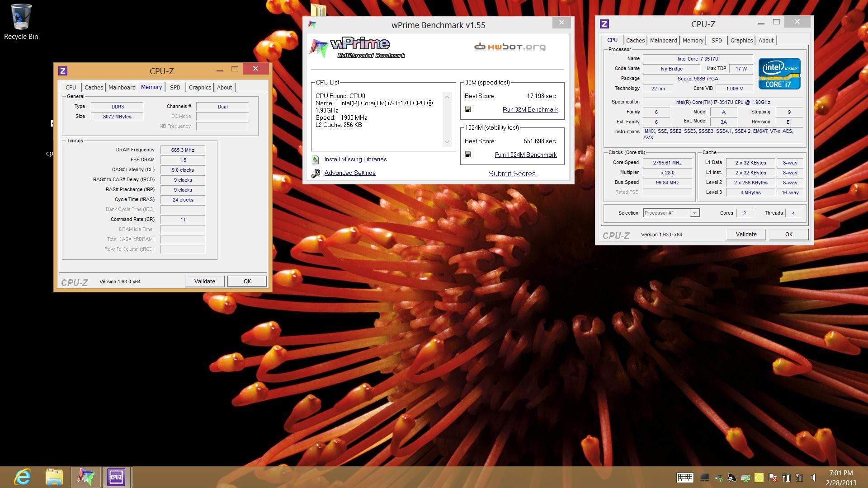Screen dimensions: 868x488
Task: Click the Core Speed 2795.61 MHz value
Action: [667, 163]
